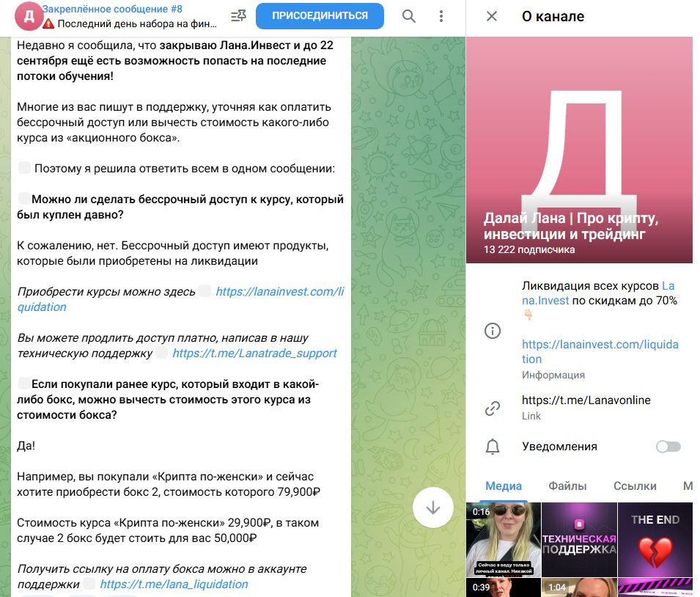Image resolution: width=700 pixels, height=597 pixels.
Task: Open the three-dot more options menu
Action: pyautogui.click(x=441, y=16)
